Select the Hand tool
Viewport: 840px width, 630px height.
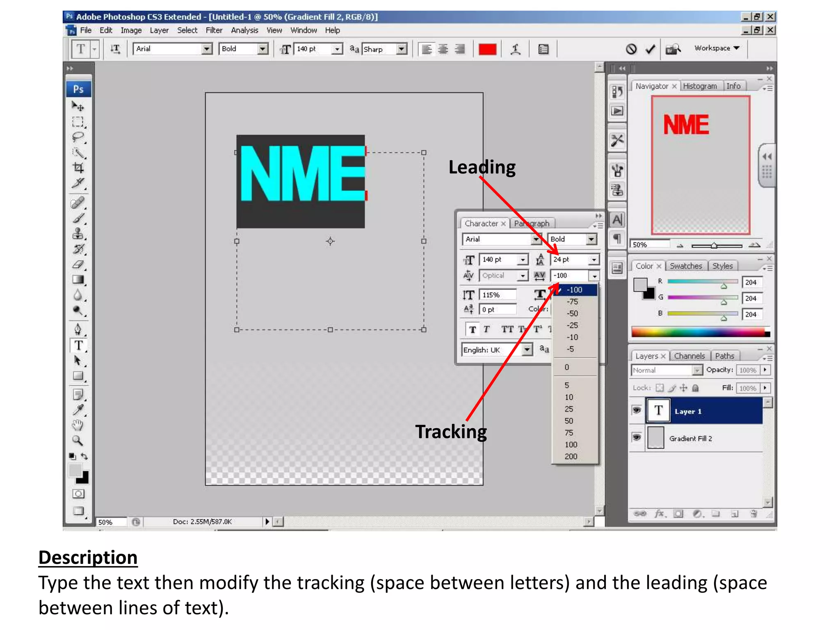[78, 425]
